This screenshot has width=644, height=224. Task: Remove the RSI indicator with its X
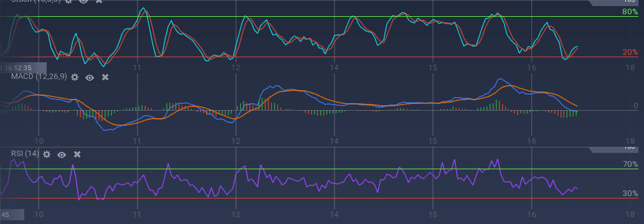77,154
